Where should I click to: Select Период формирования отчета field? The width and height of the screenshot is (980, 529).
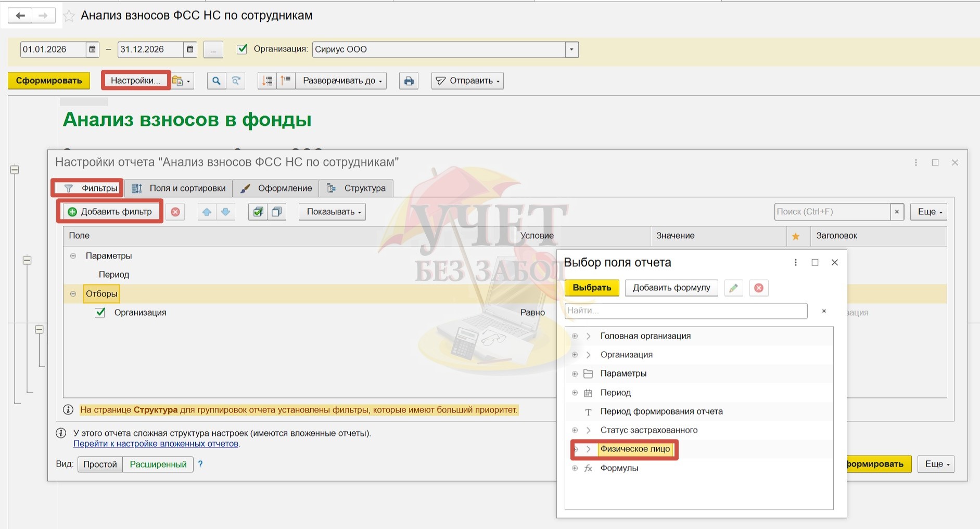pyautogui.click(x=661, y=411)
